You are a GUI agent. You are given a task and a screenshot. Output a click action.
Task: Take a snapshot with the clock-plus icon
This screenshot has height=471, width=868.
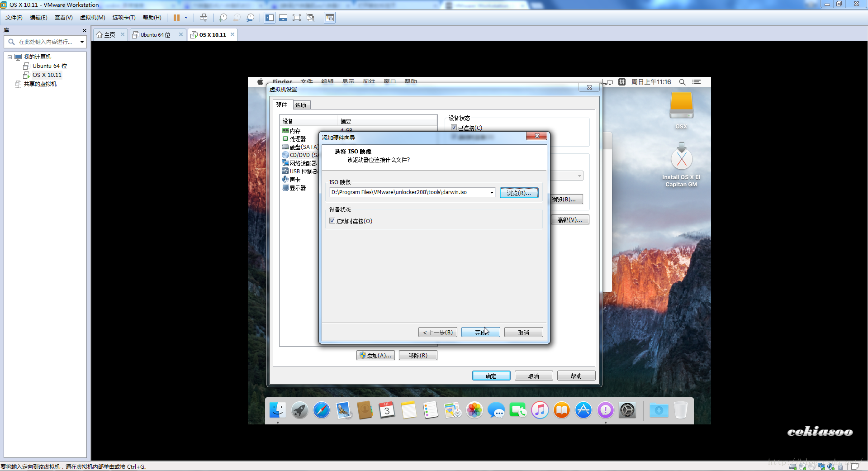(223, 18)
